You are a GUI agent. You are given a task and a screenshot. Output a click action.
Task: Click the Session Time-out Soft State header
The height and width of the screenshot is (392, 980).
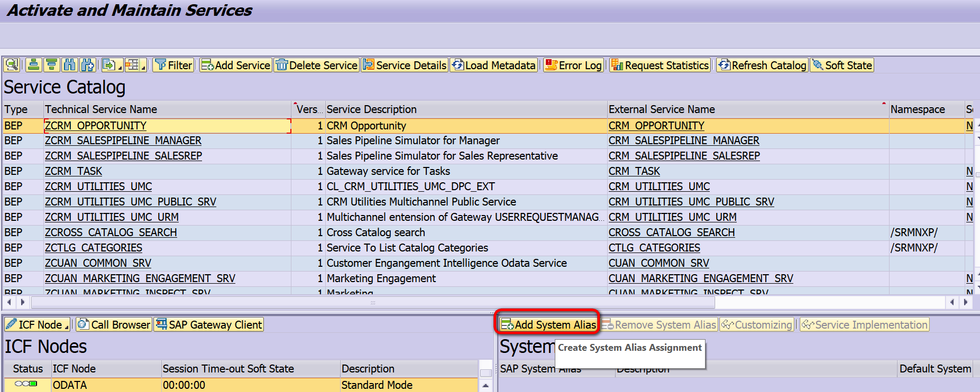tap(251, 369)
